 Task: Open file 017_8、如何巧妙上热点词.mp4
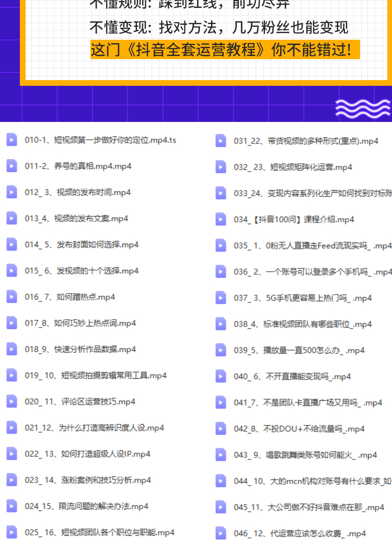click(x=80, y=323)
